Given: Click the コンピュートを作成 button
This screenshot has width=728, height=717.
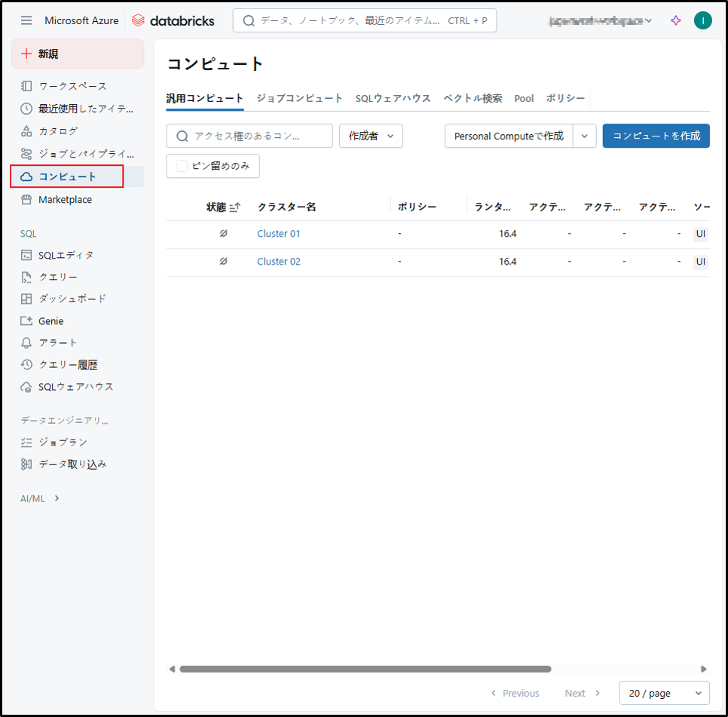Looking at the screenshot, I should point(656,136).
